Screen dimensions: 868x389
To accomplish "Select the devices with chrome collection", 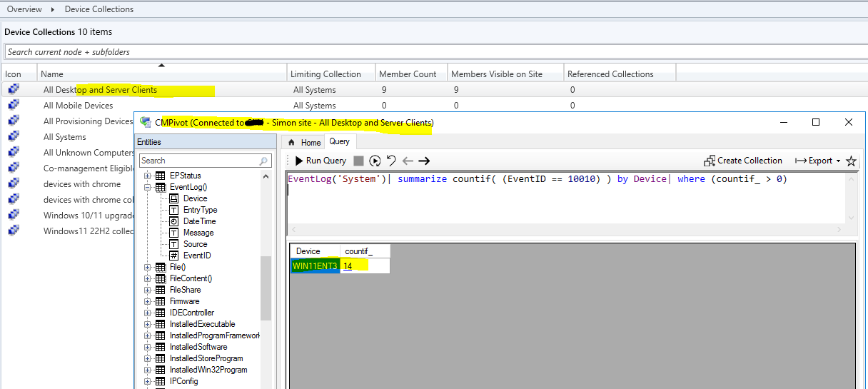I will (82, 184).
